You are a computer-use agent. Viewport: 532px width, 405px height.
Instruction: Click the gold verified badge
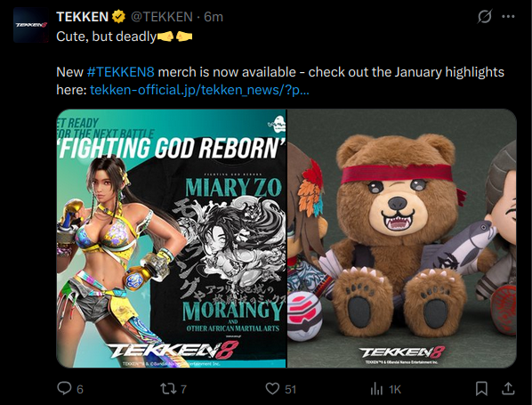tap(118, 17)
